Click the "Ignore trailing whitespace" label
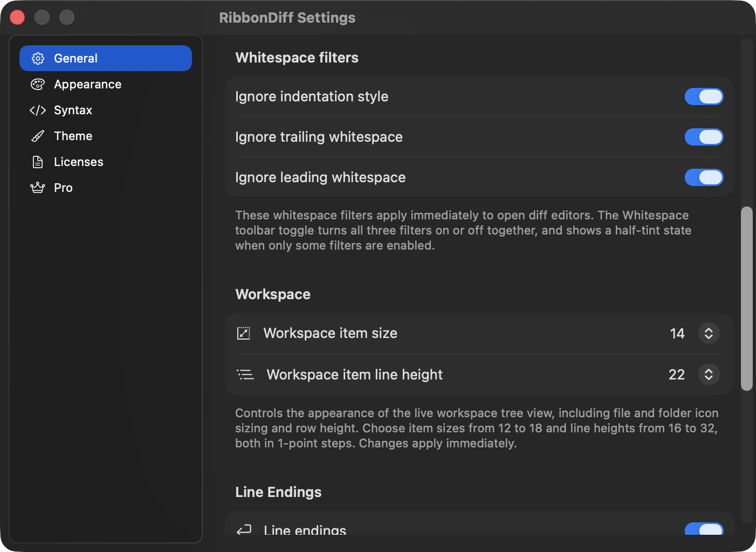This screenshot has width=756, height=552. [319, 137]
